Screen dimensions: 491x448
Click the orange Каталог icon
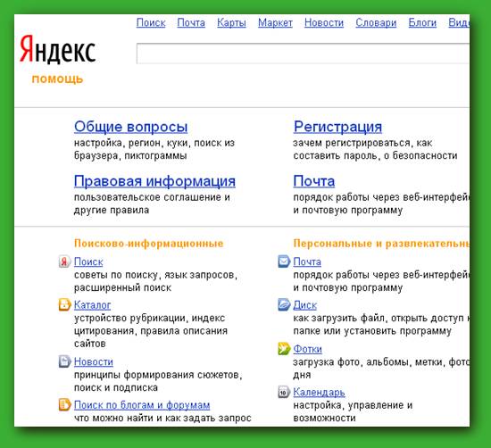(x=64, y=304)
